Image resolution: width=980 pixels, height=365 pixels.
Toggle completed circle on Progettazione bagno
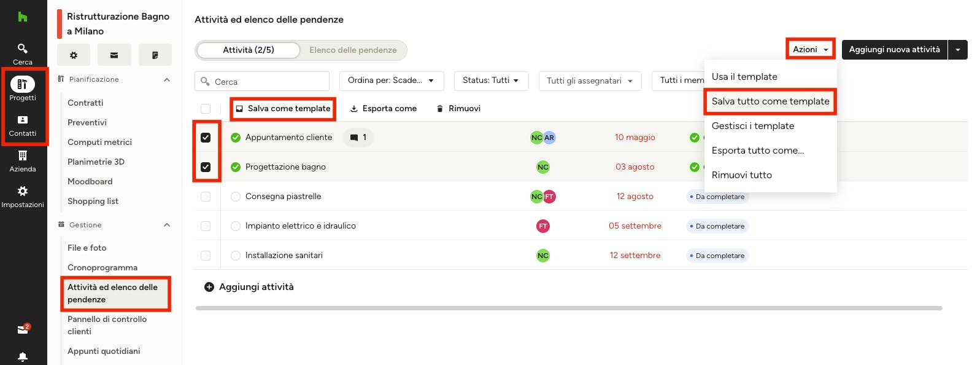tap(236, 167)
